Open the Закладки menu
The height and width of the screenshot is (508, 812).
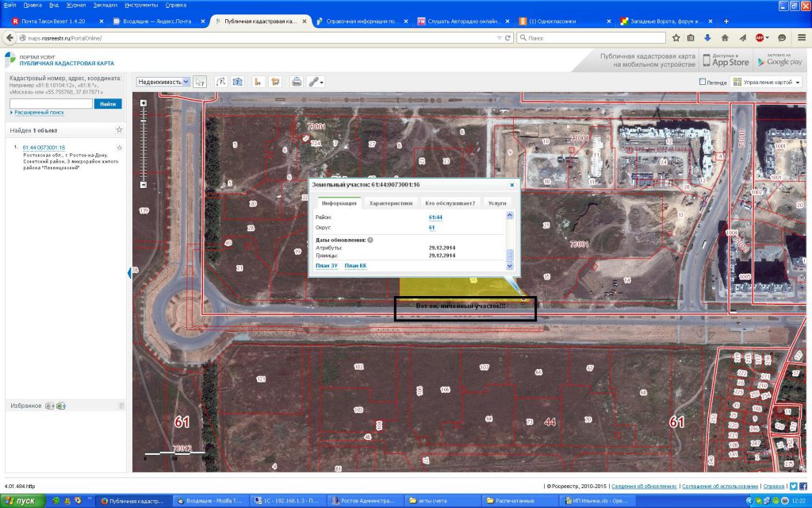[105, 6]
